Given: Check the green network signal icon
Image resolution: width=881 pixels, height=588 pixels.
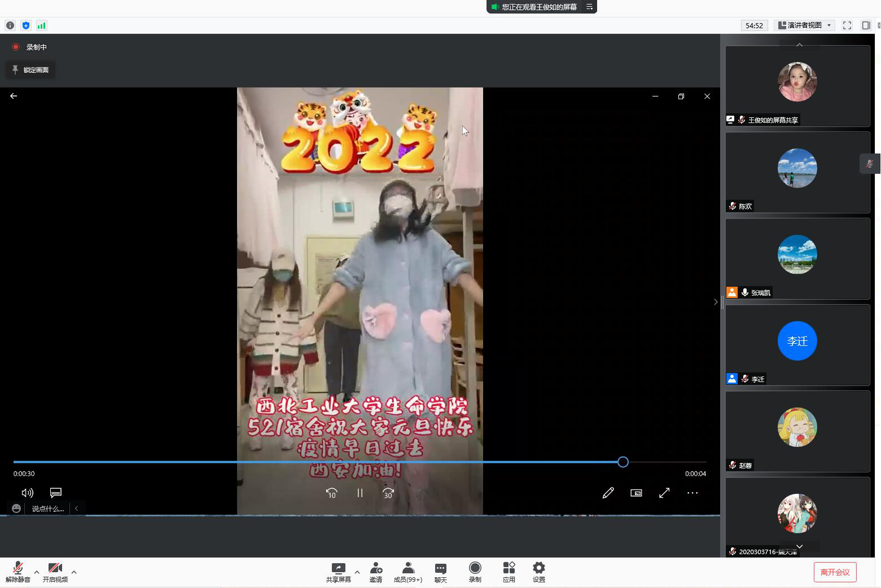Looking at the screenshot, I should pyautogui.click(x=41, y=25).
